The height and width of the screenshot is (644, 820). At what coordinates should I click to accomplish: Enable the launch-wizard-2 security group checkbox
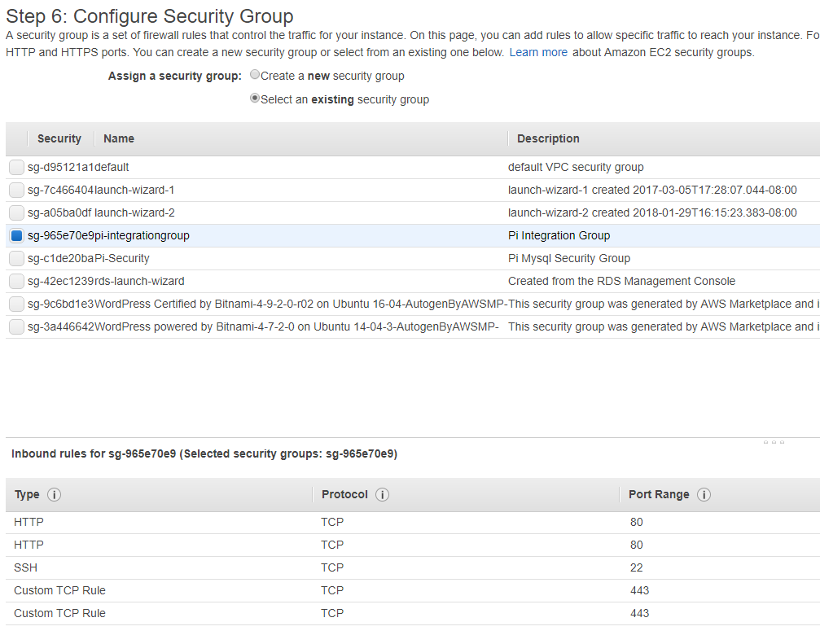pyautogui.click(x=17, y=212)
